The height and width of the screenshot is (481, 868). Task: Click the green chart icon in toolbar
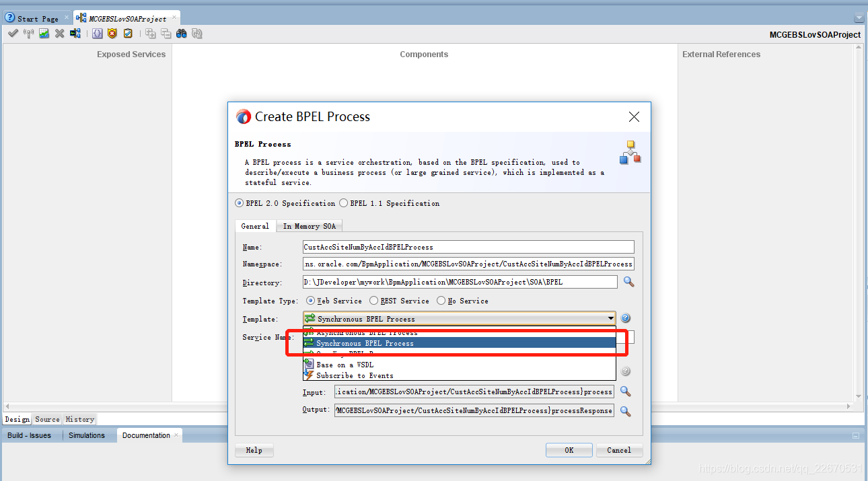coord(44,34)
